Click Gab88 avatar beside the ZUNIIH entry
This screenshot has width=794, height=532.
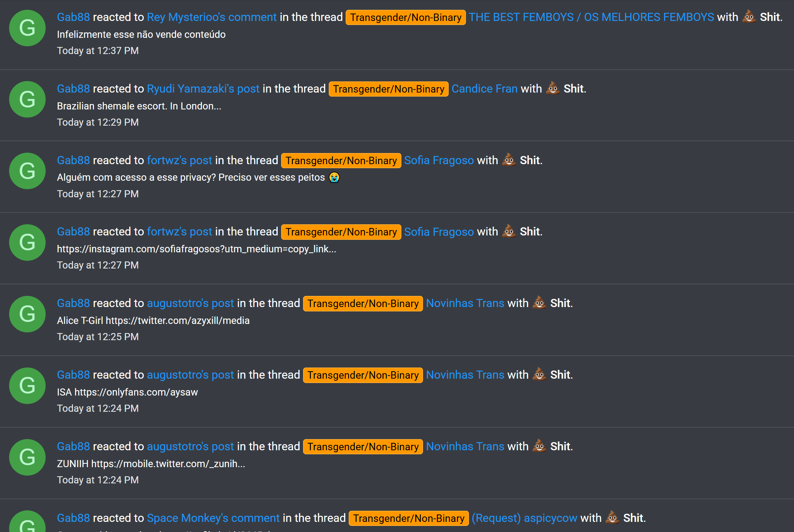[27, 457]
